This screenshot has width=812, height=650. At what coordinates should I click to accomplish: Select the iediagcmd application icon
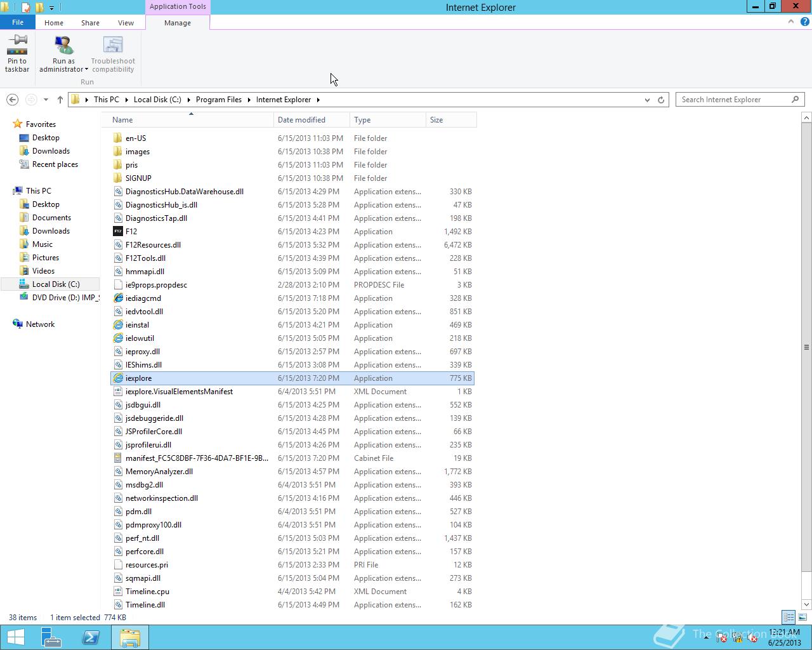point(118,298)
